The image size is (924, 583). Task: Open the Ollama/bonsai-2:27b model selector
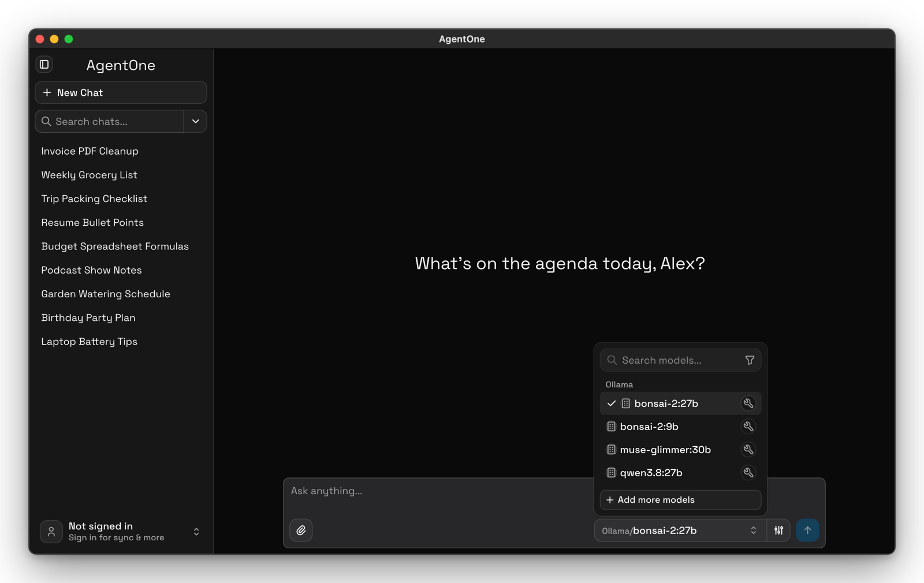pyautogui.click(x=680, y=530)
